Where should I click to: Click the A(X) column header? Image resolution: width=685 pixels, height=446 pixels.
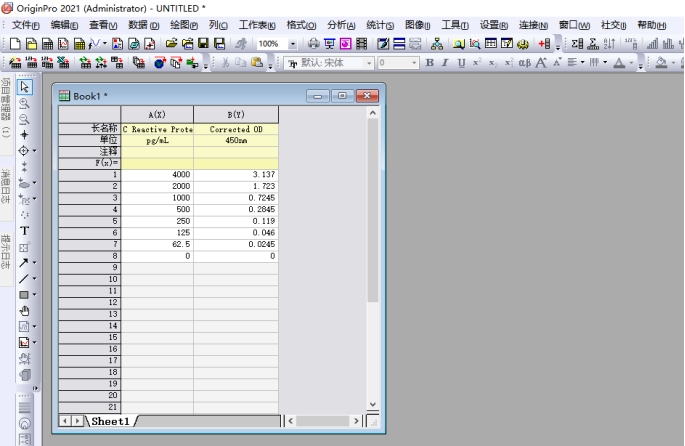point(156,115)
